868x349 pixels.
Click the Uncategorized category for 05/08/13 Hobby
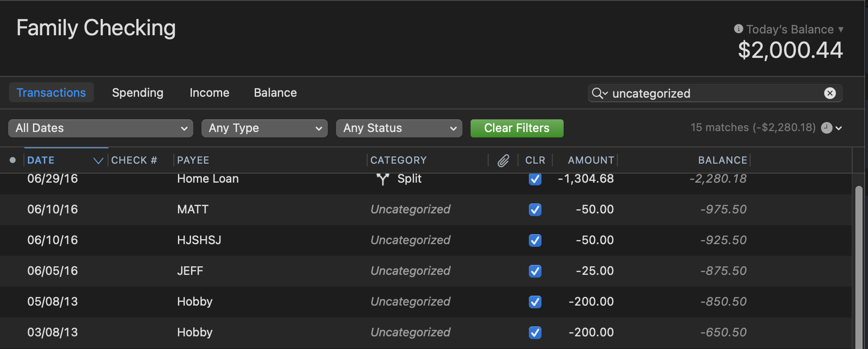click(410, 302)
